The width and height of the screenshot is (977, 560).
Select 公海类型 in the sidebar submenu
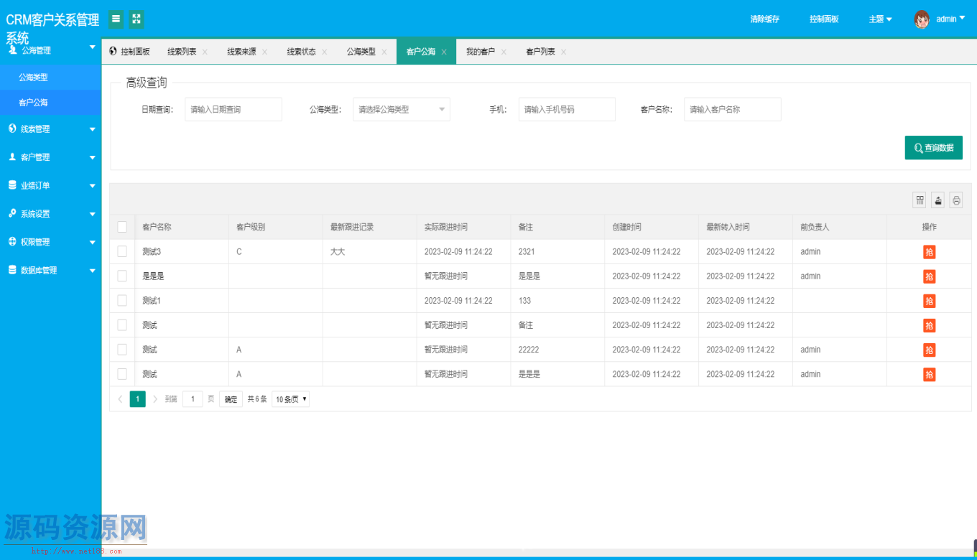tap(33, 77)
